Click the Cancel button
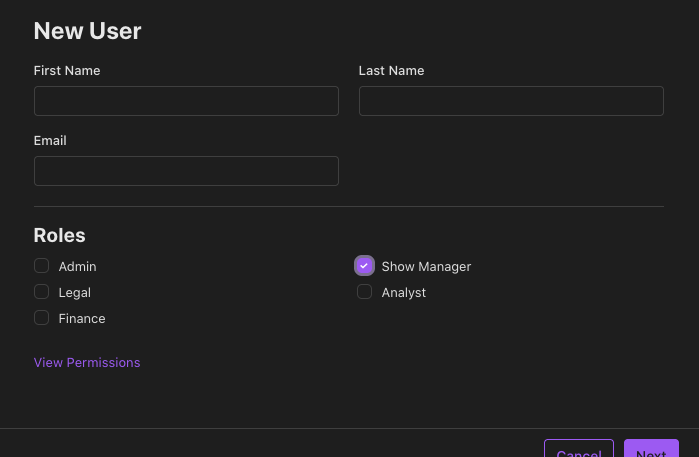The height and width of the screenshot is (457, 699). pos(579,449)
